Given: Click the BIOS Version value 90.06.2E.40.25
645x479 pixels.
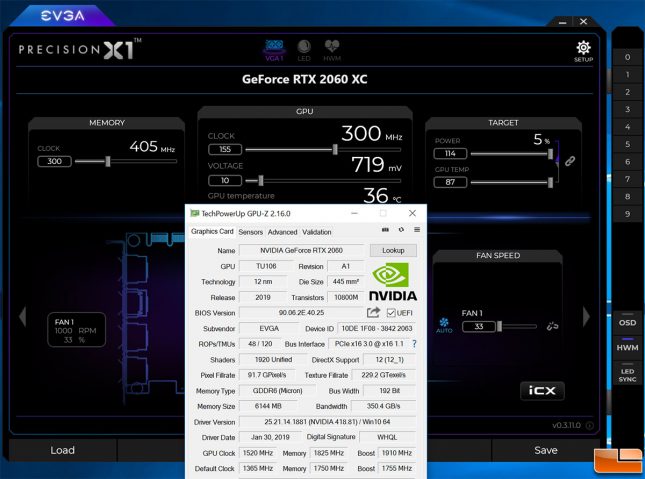Looking at the screenshot, I should pos(301,313).
